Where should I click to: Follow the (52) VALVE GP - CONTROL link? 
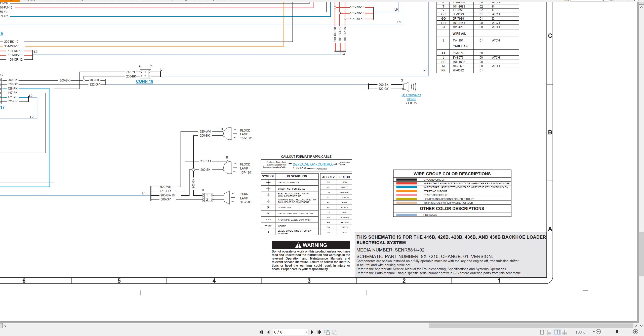(313, 164)
